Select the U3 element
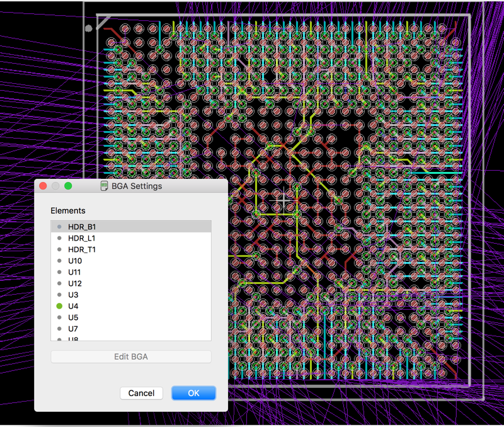 coord(72,295)
